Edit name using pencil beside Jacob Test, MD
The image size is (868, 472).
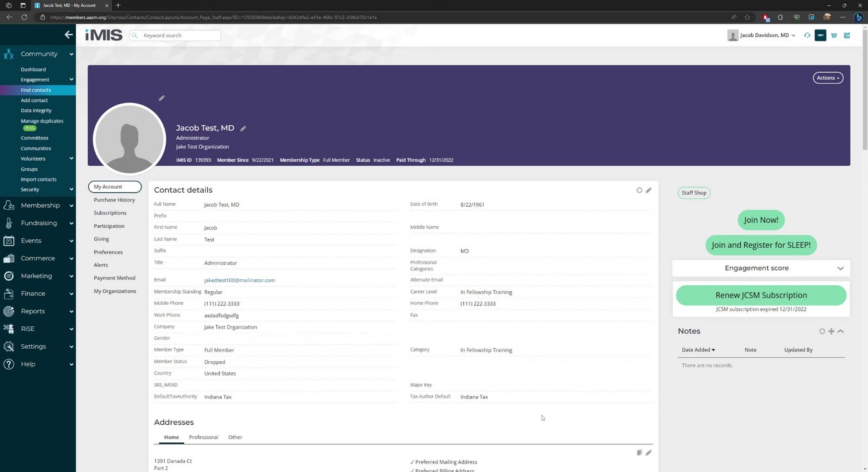click(243, 128)
